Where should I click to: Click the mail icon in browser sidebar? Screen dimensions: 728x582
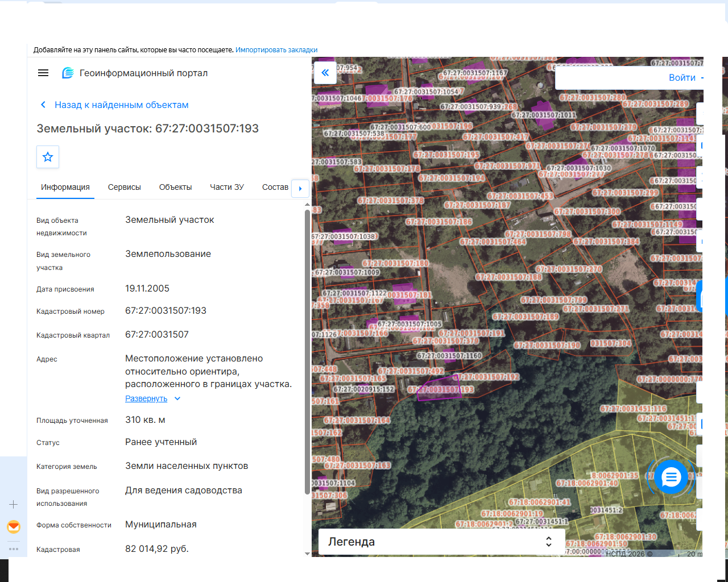click(14, 527)
